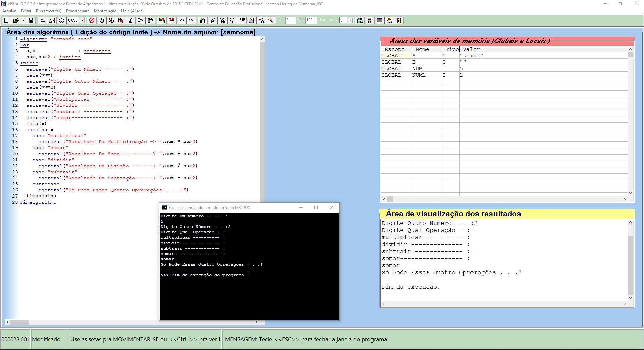
Task: Apply code indentation icon
Action: coord(242,20)
